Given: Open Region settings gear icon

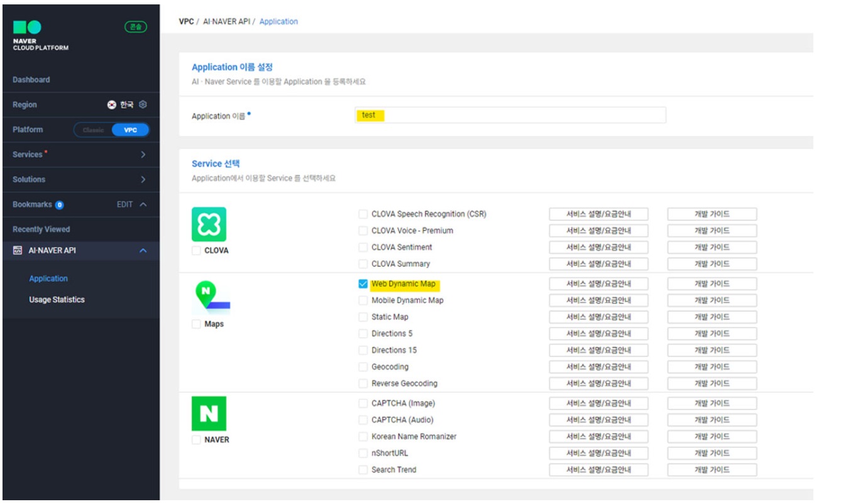Looking at the screenshot, I should (x=143, y=104).
